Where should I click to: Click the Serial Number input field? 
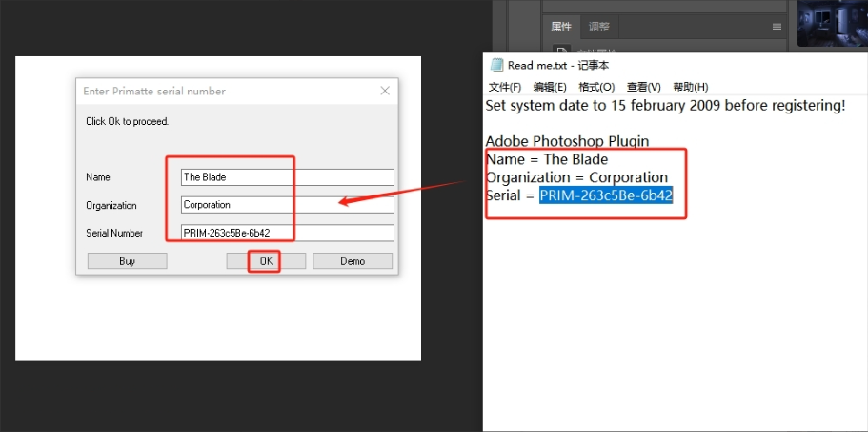click(x=288, y=233)
